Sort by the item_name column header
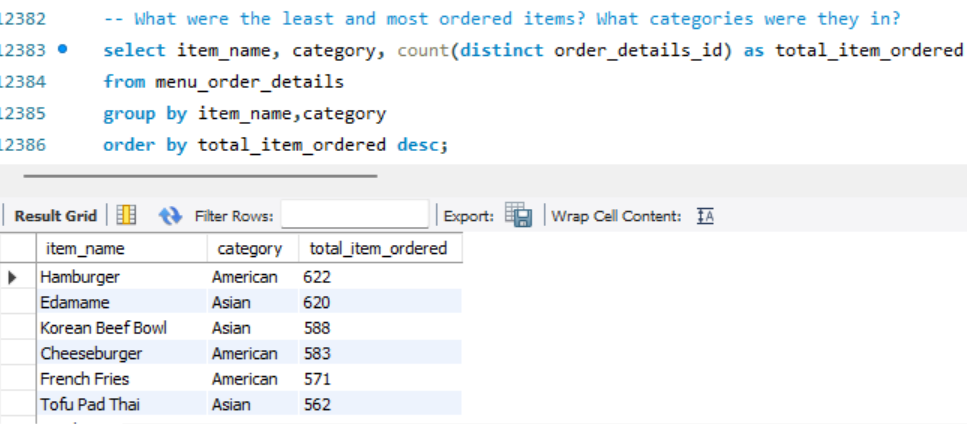This screenshot has height=424, width=967. click(121, 248)
